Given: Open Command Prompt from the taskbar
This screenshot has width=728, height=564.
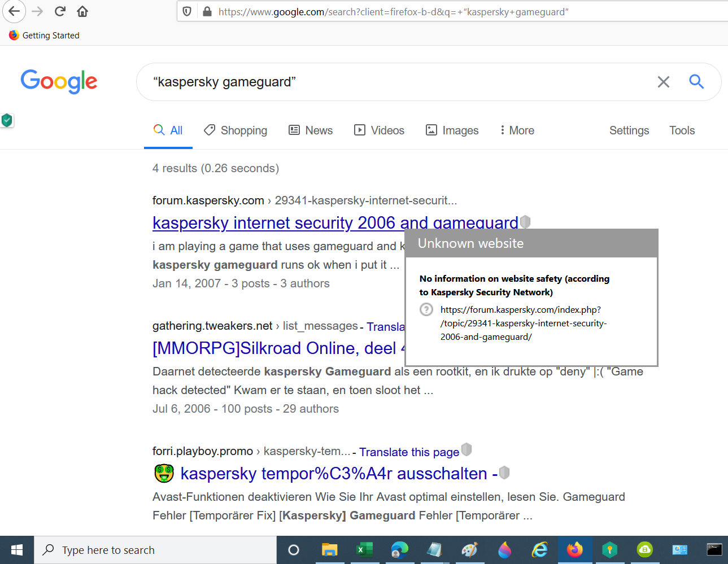Looking at the screenshot, I should 714,550.
